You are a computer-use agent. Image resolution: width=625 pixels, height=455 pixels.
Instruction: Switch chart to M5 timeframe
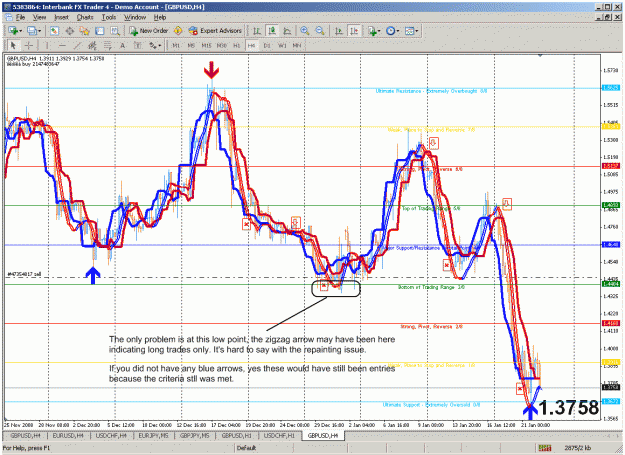pos(191,45)
